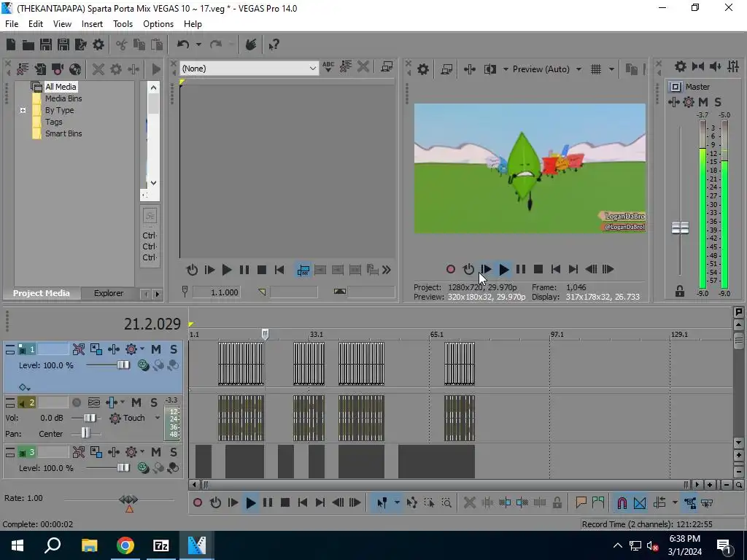Open Google Chrome from taskbar
The height and width of the screenshot is (560, 747).
tap(125, 545)
